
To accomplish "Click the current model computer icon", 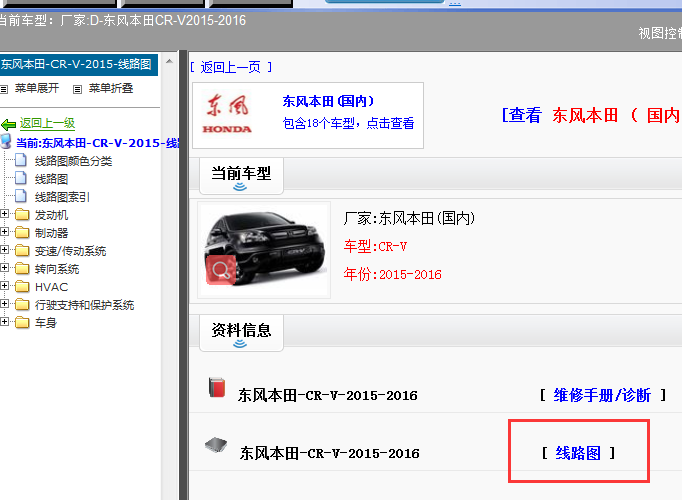I will (6, 142).
